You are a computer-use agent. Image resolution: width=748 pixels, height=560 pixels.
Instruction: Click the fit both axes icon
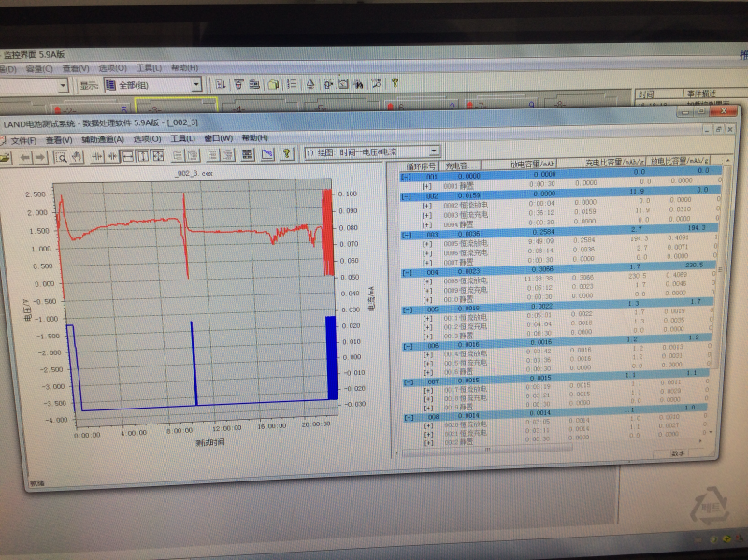[157, 155]
